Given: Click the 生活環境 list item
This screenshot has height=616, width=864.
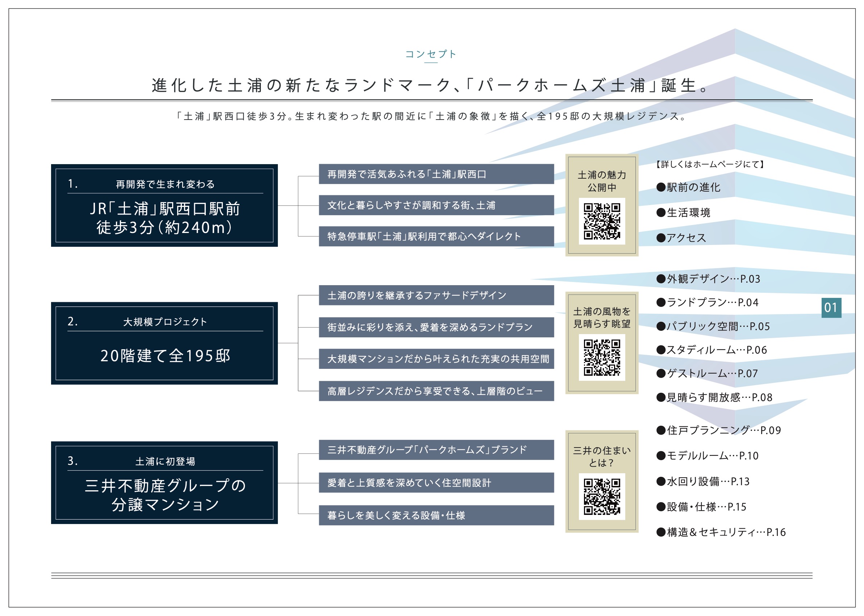Looking at the screenshot, I should pos(683,213).
